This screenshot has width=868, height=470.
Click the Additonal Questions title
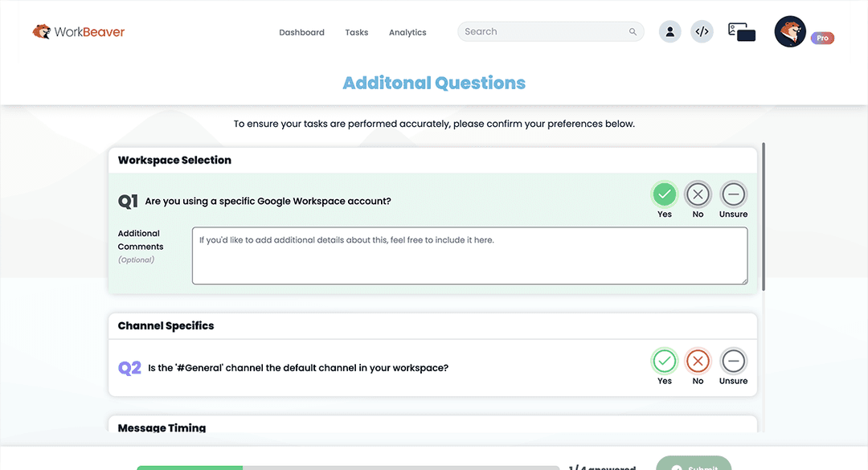pyautogui.click(x=434, y=83)
